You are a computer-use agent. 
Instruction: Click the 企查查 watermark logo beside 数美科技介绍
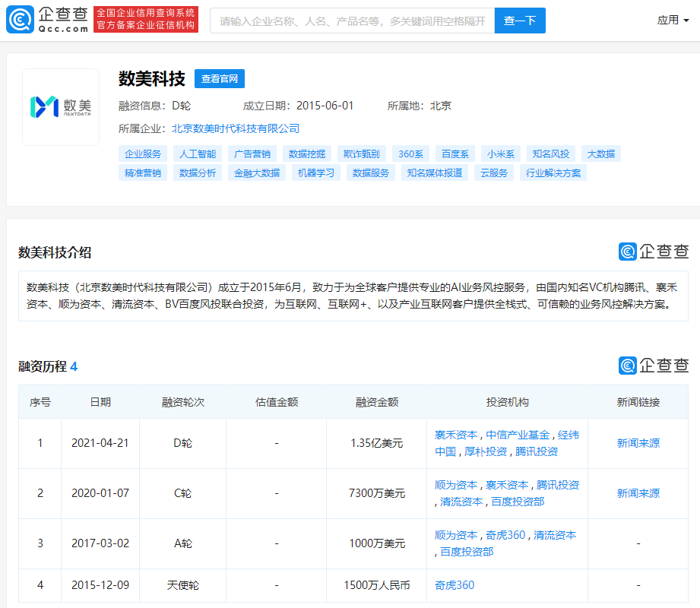tap(653, 252)
